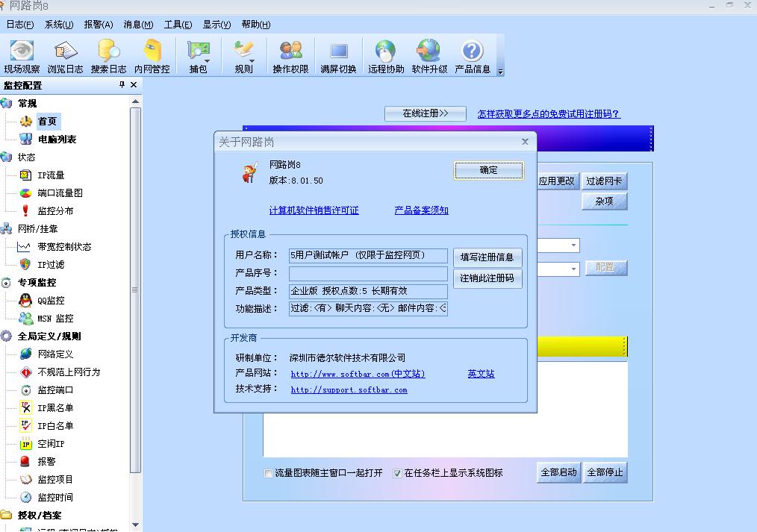Screen dimensions: 757x532
Task: Click 填写注册信息 button
Action: click(487, 257)
